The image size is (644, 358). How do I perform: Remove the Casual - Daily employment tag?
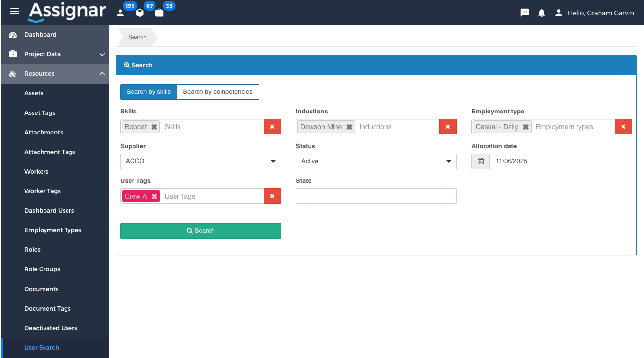coord(525,127)
